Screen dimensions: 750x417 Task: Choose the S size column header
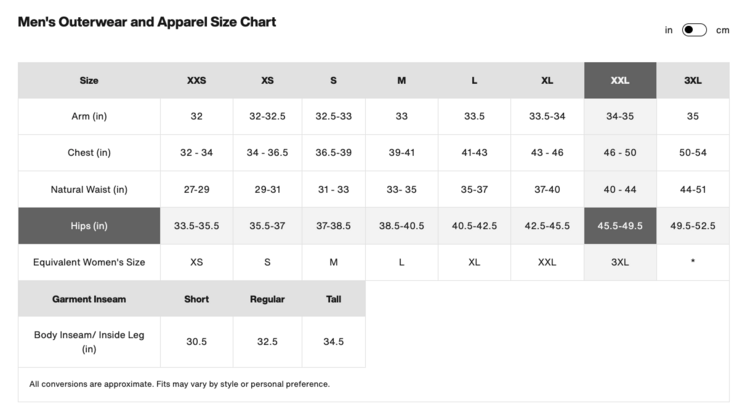[333, 80]
